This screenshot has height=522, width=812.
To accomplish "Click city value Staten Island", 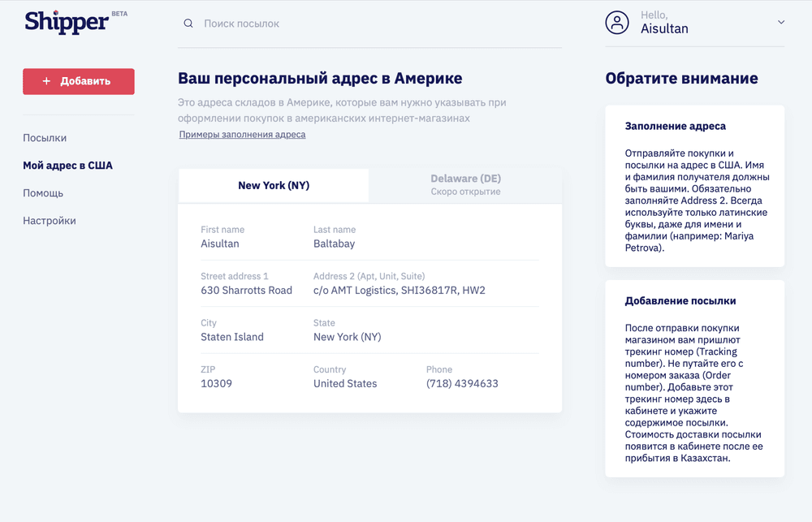I will (232, 337).
